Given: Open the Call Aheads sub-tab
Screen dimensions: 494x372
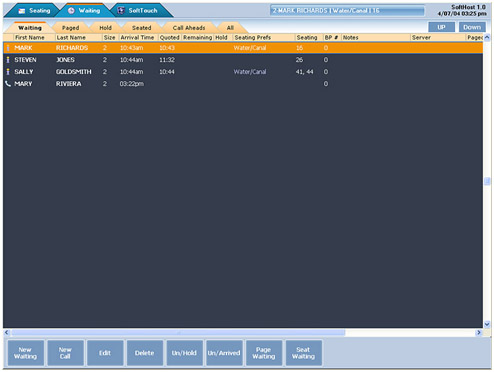Looking at the screenshot, I should (189, 28).
